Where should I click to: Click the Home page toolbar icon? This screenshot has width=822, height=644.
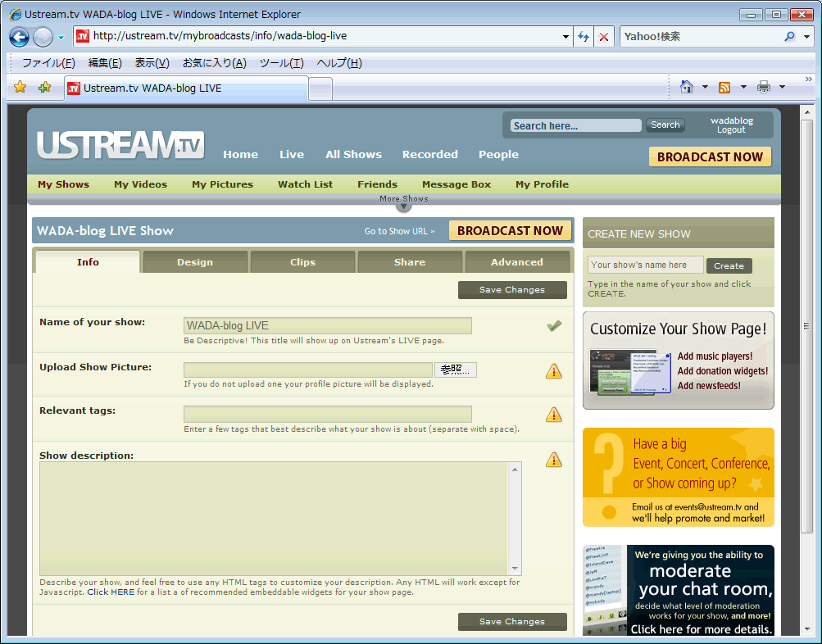[687, 87]
